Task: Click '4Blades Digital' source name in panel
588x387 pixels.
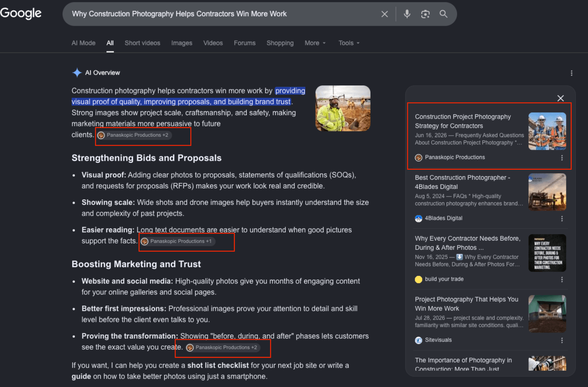Action: [x=444, y=219]
